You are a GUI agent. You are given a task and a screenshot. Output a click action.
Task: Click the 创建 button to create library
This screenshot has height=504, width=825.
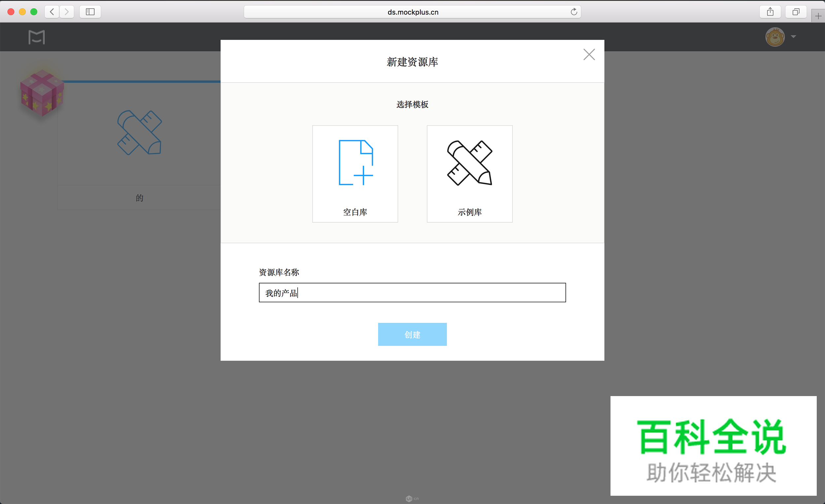[x=412, y=334]
